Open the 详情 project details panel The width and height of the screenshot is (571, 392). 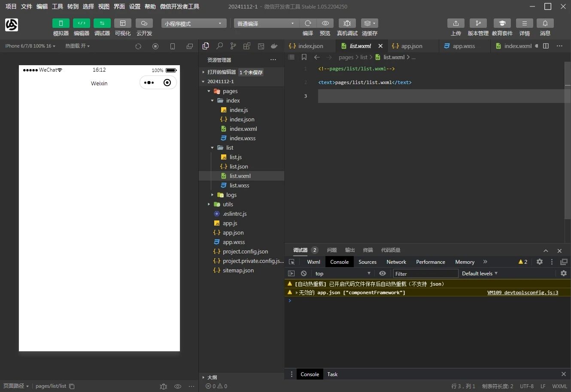525,23
